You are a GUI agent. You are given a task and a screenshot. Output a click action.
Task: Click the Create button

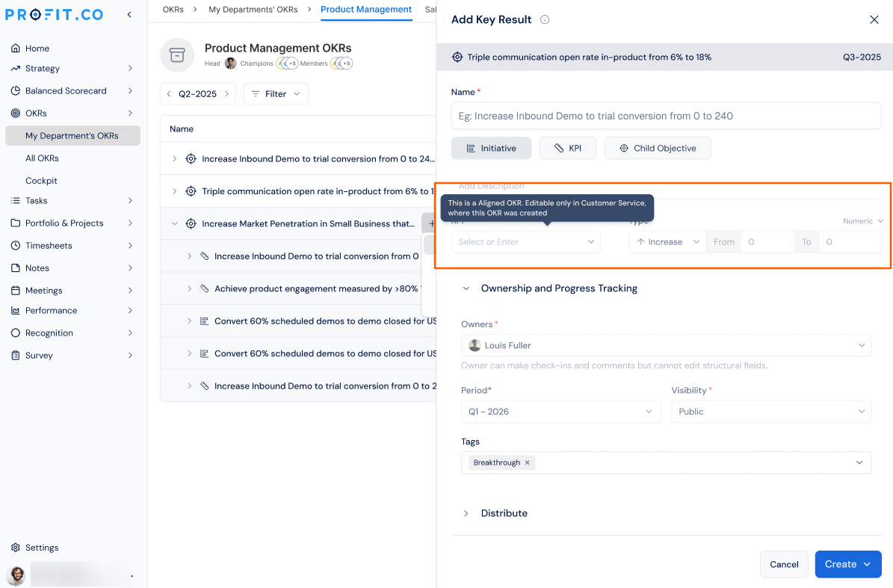point(848,564)
